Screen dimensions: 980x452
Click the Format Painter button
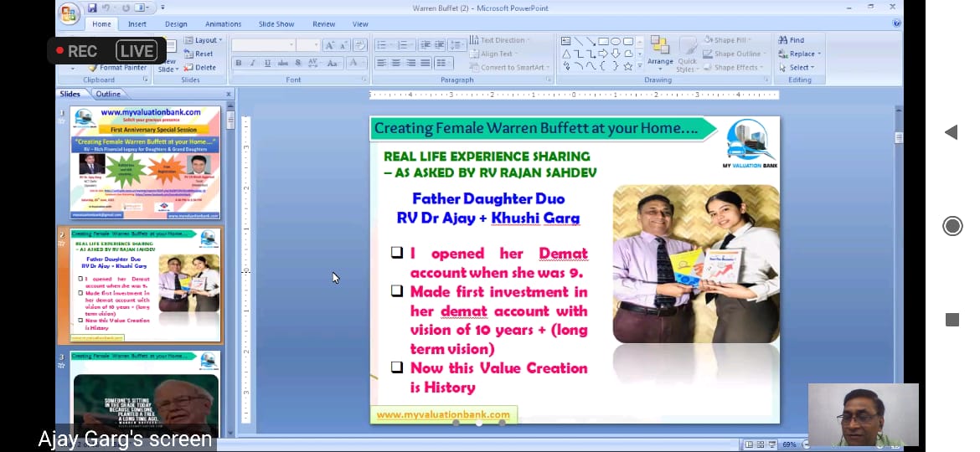click(117, 68)
